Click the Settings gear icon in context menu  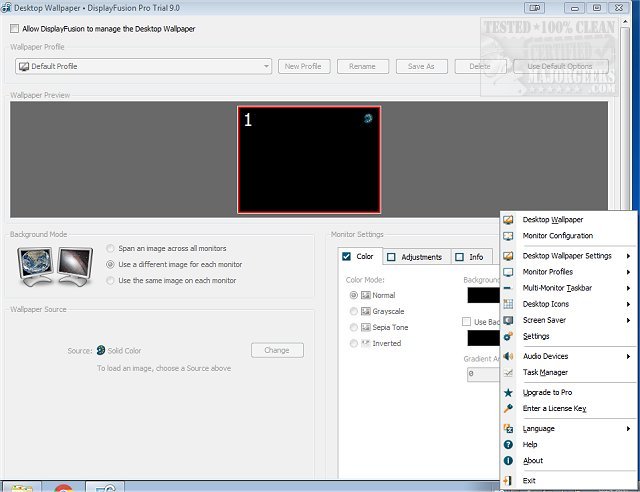509,336
